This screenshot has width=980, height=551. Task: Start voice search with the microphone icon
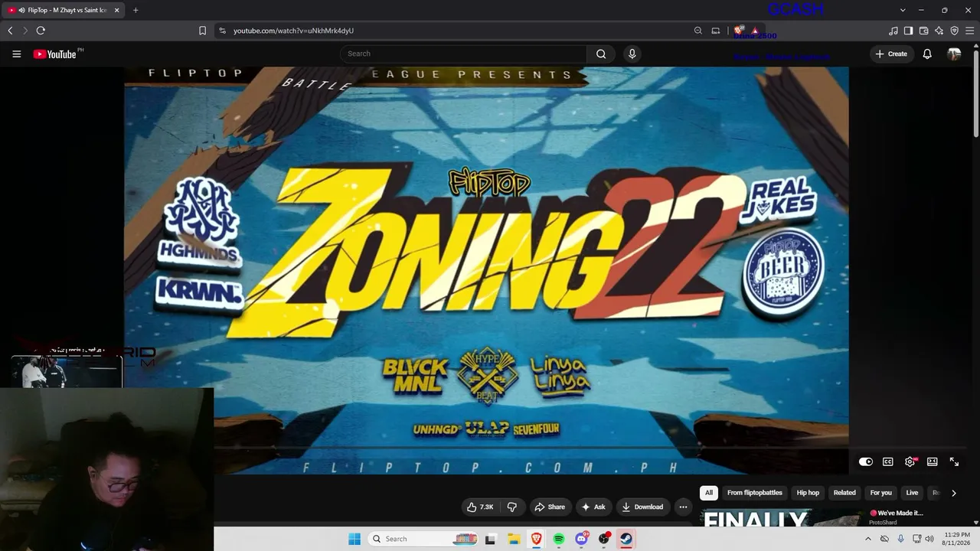(x=632, y=54)
